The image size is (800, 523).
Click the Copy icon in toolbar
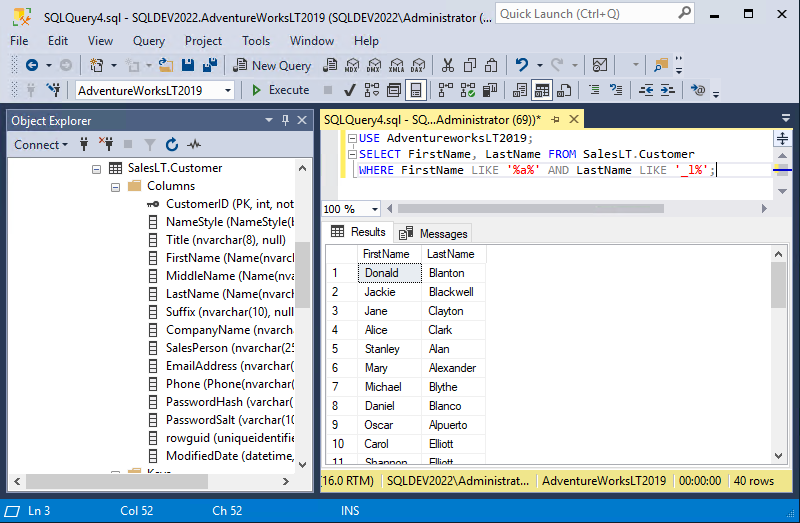click(x=469, y=65)
